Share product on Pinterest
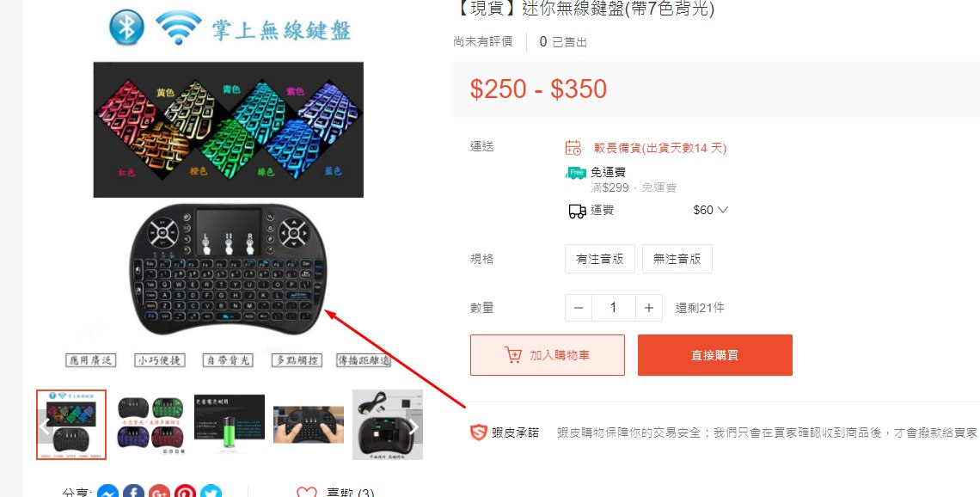This screenshot has width=980, height=497. coord(185,493)
